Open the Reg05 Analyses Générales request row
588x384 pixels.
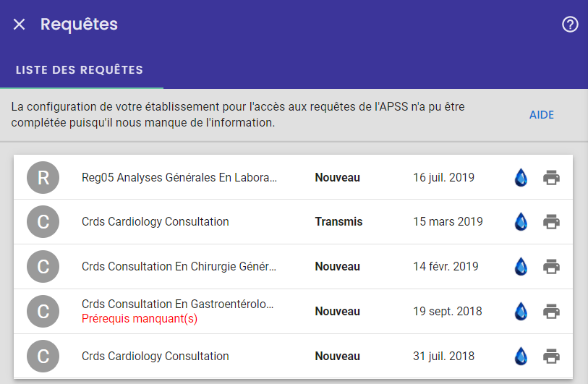pos(293,177)
